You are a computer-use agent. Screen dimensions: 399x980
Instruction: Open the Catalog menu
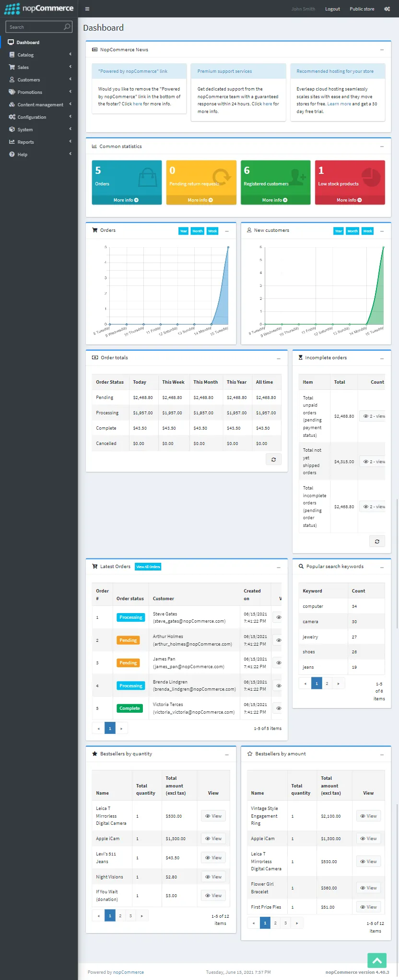(39, 55)
